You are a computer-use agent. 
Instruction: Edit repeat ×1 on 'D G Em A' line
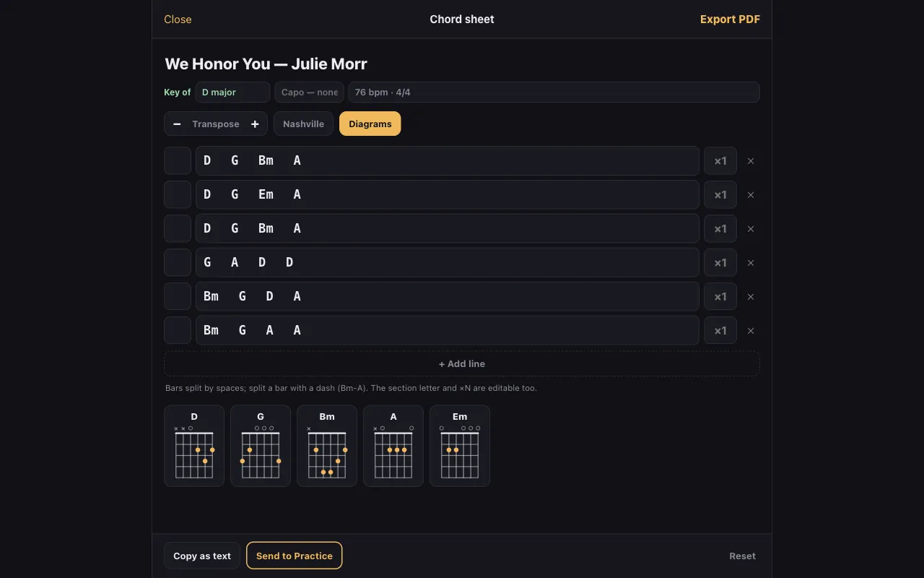tap(720, 195)
